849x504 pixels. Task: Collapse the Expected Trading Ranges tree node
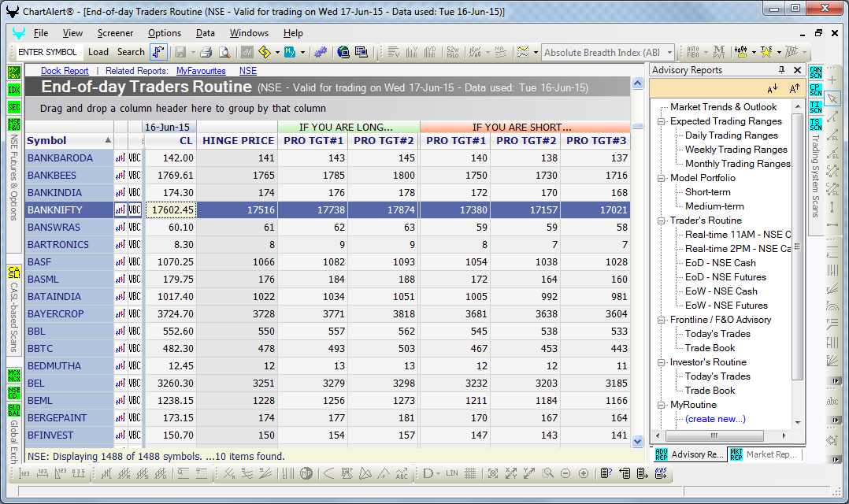pos(661,121)
